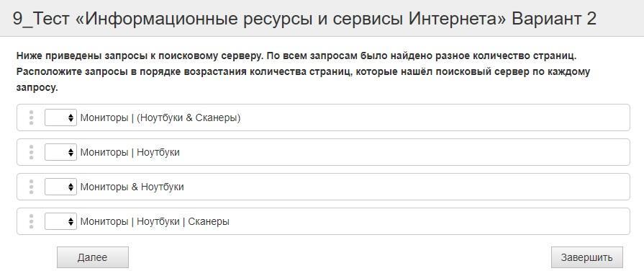Click the 'Мониторы | Ноутбуки | Сканеры' query text

(155, 221)
